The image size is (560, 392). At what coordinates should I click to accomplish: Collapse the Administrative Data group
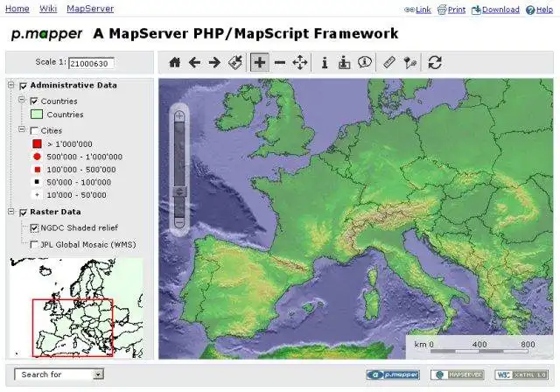[x=11, y=85]
